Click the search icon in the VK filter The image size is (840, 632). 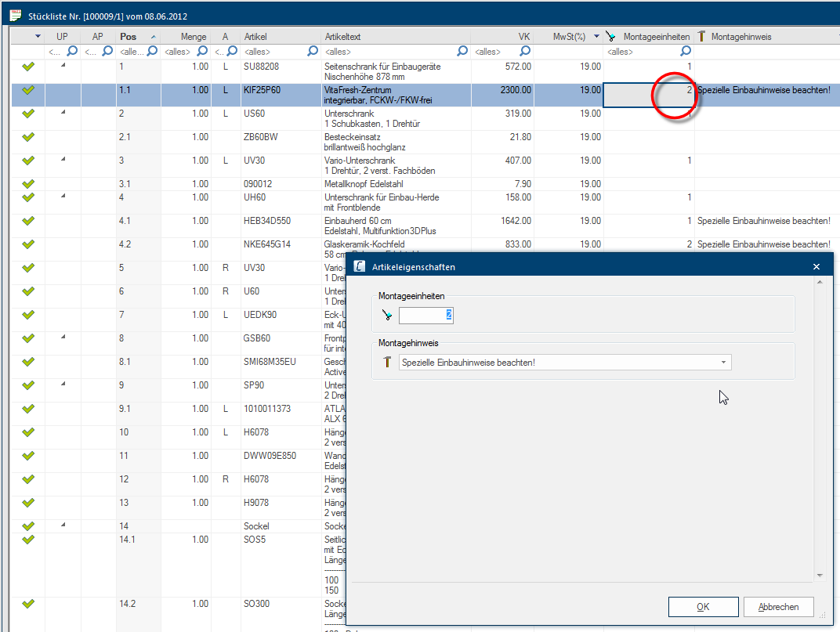pyautogui.click(x=526, y=52)
